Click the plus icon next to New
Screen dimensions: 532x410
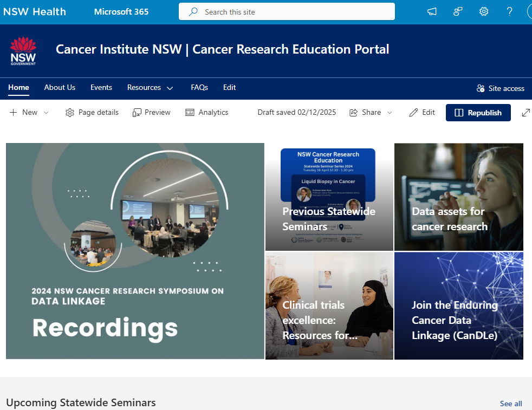pyautogui.click(x=13, y=112)
